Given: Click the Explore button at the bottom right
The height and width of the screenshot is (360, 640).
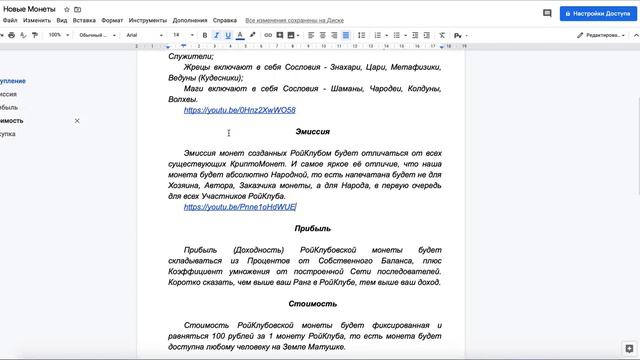Looking at the screenshot, I should coord(629,349).
